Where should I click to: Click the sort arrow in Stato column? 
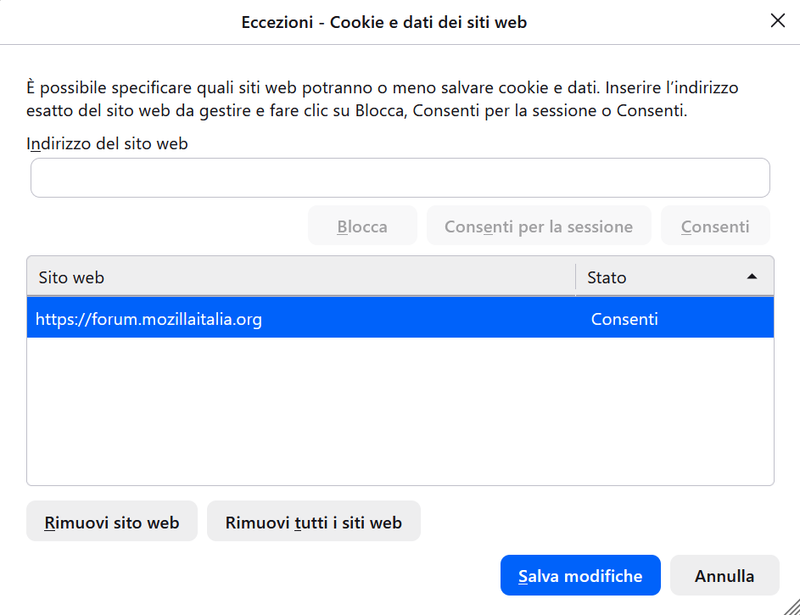(752, 277)
